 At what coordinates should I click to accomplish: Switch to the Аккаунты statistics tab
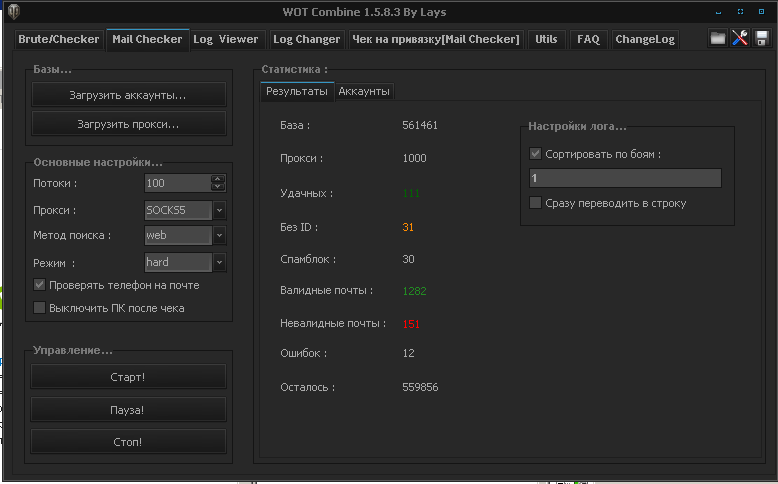[364, 91]
